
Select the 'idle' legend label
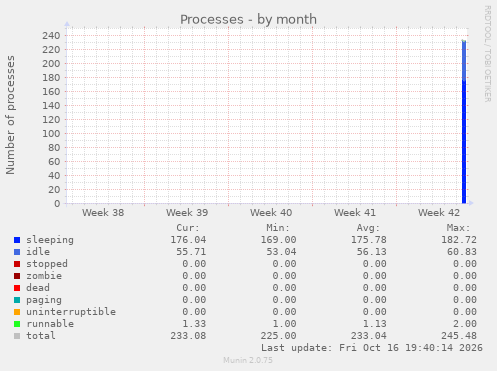point(38,252)
